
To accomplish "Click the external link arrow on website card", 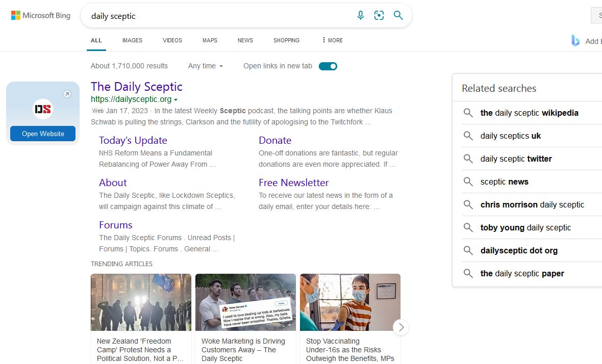I will [x=67, y=94].
